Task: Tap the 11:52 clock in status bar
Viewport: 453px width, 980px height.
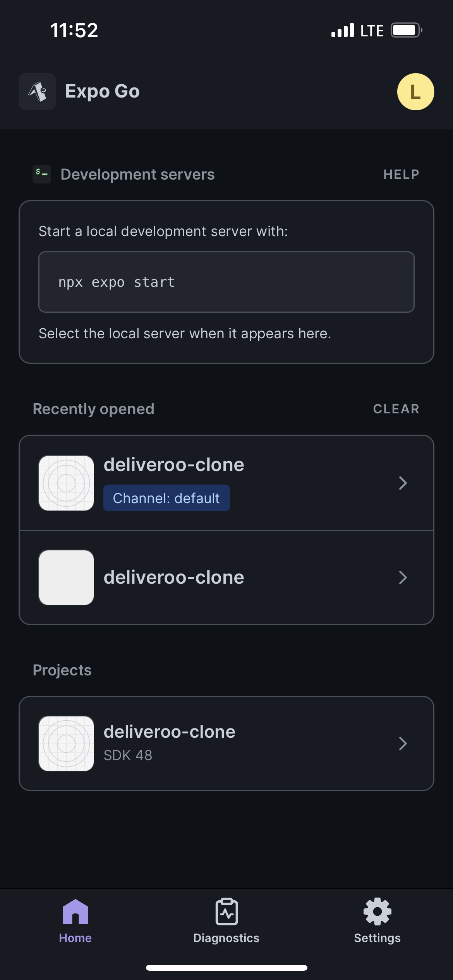Action: [x=74, y=30]
